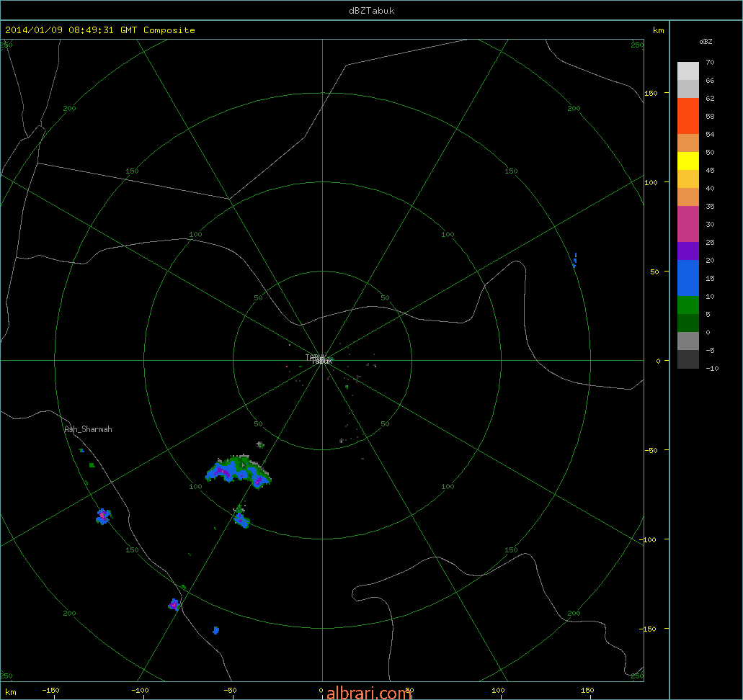The width and height of the screenshot is (743, 700).
Task: Click the bottom axis tick label -50
Action: (x=229, y=690)
